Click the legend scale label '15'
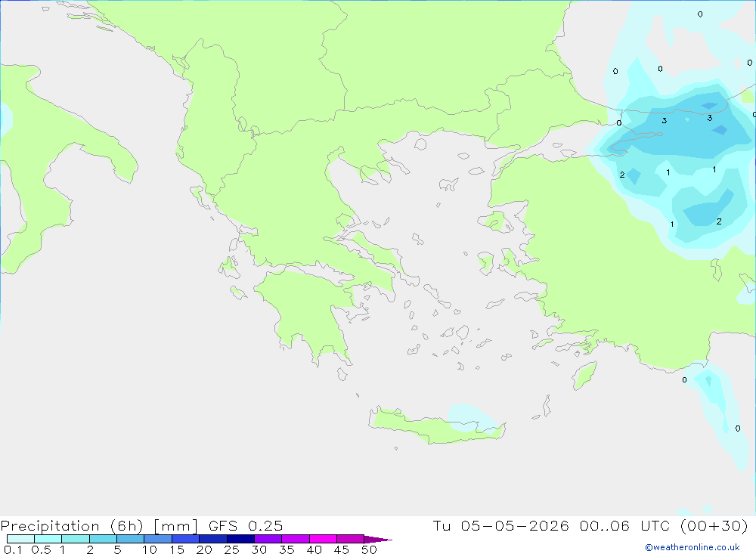This screenshot has height=554, width=756. (177, 549)
